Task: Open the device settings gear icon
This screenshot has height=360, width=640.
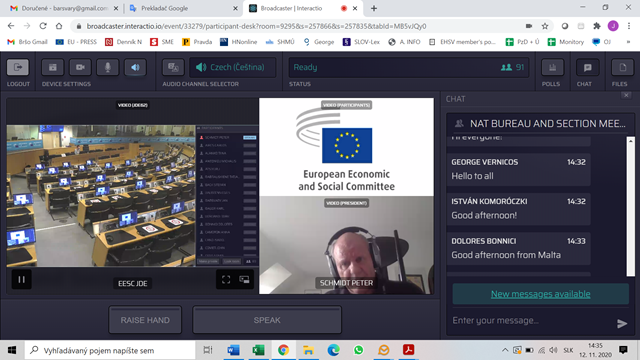Action: 53,67
